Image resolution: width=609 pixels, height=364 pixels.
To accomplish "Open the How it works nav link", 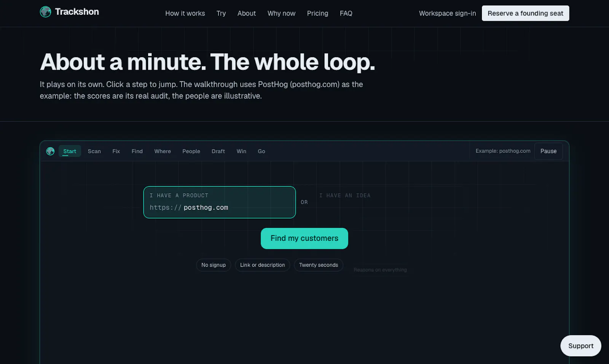I will (185, 13).
